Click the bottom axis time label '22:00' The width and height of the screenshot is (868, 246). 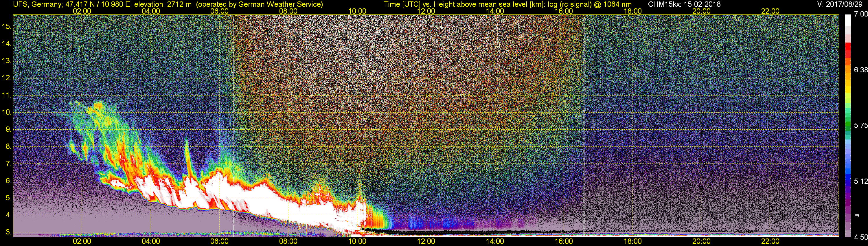770,241
